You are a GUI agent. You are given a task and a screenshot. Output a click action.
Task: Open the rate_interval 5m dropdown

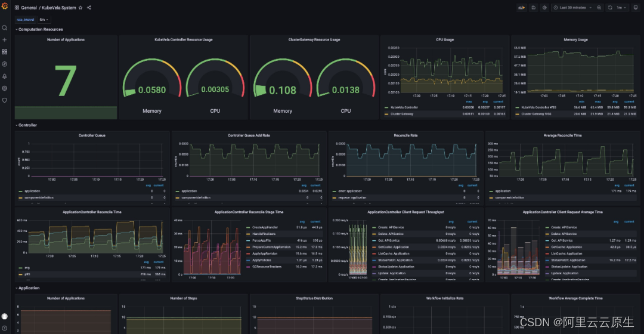44,19
